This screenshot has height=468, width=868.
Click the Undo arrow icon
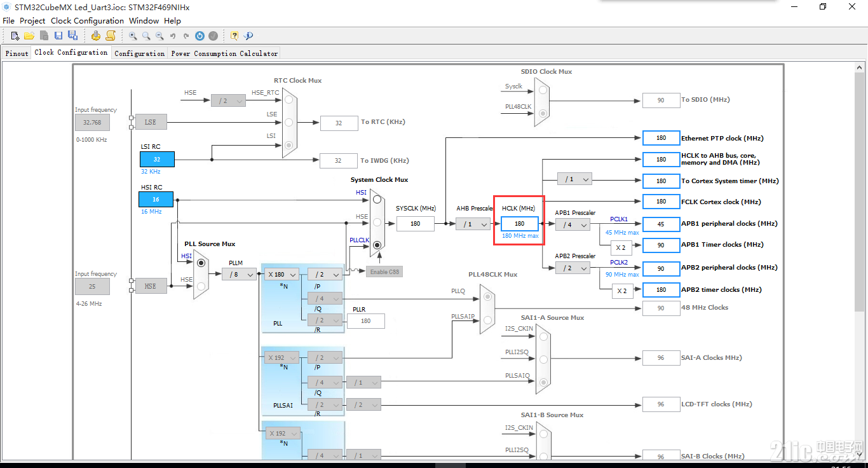173,36
